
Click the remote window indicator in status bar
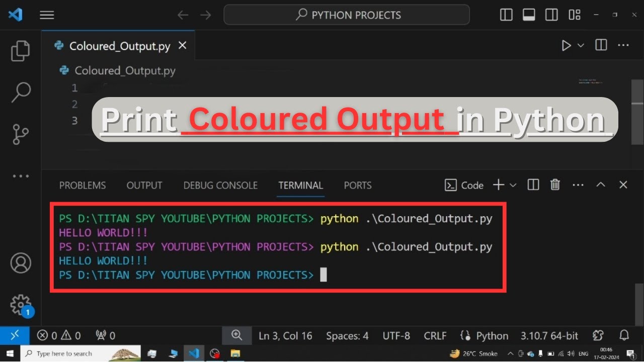[15, 335]
